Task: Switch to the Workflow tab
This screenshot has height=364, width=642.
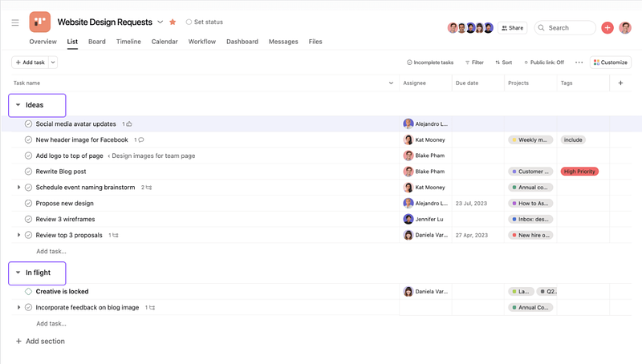Action: coord(202,42)
